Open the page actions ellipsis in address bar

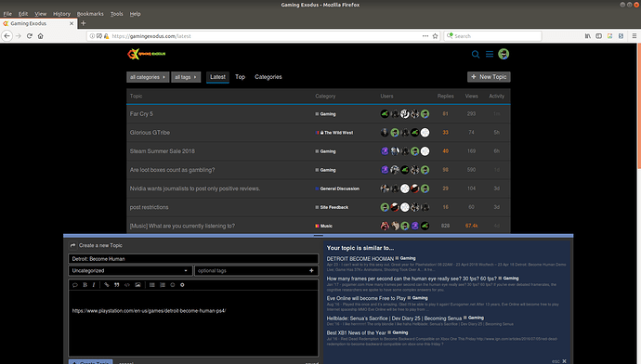(x=425, y=36)
